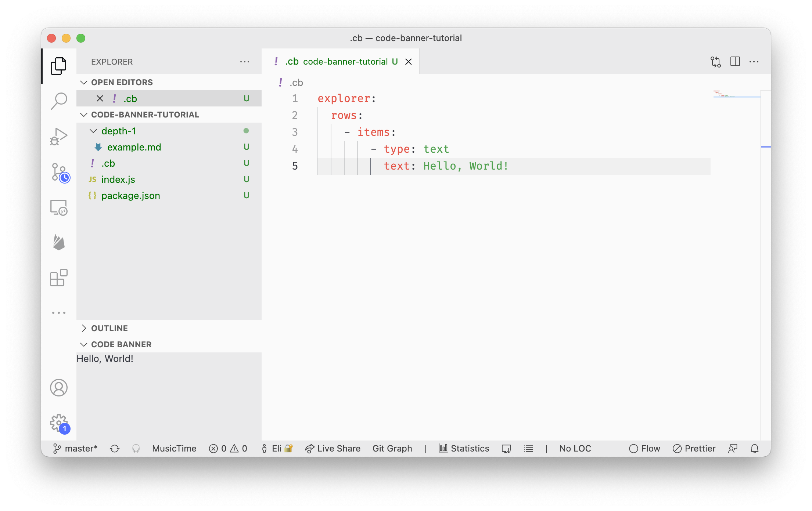Open Firebase view in activity bar

(x=59, y=242)
